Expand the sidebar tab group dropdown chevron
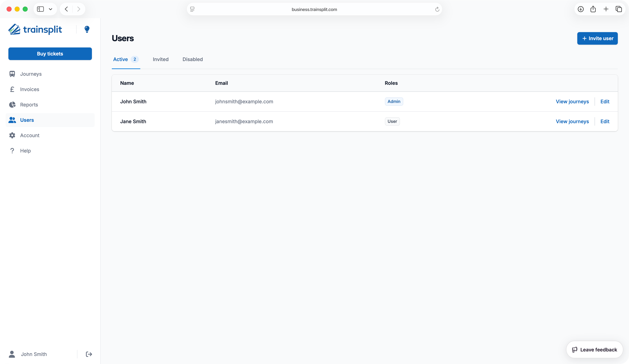 point(50,9)
